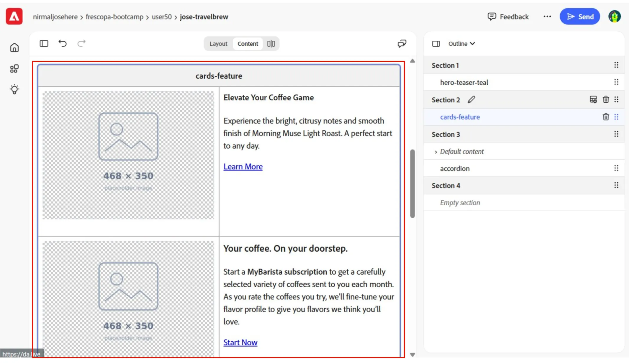632x364 pixels.
Task: Open the comments chat icon
Action: point(402,44)
